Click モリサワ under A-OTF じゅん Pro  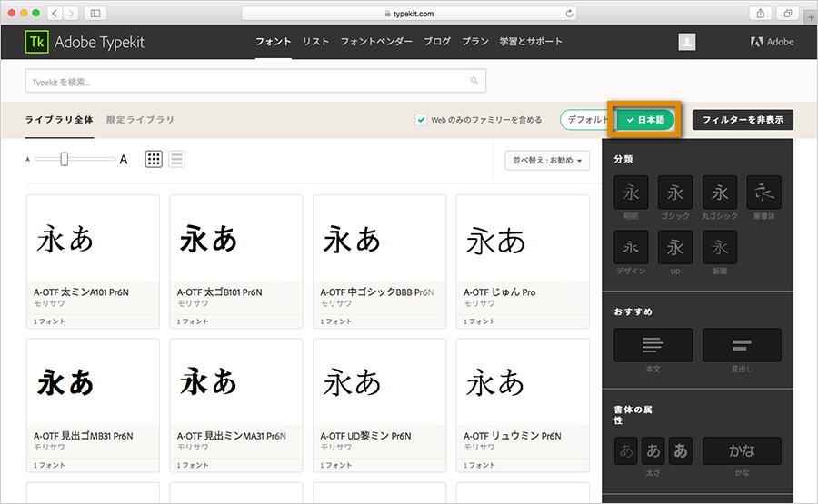(x=479, y=303)
